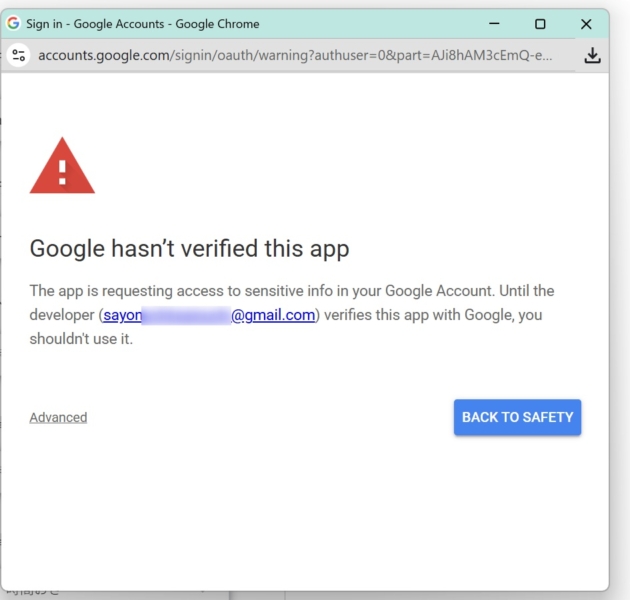Minimize the Google sign-in window
The width and height of the screenshot is (630, 600).
tap(493, 23)
